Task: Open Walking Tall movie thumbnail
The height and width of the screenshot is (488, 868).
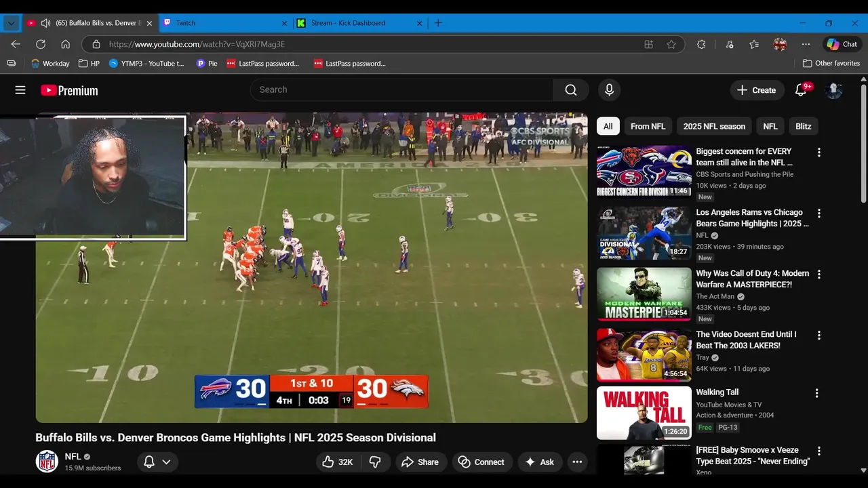Action: click(644, 413)
